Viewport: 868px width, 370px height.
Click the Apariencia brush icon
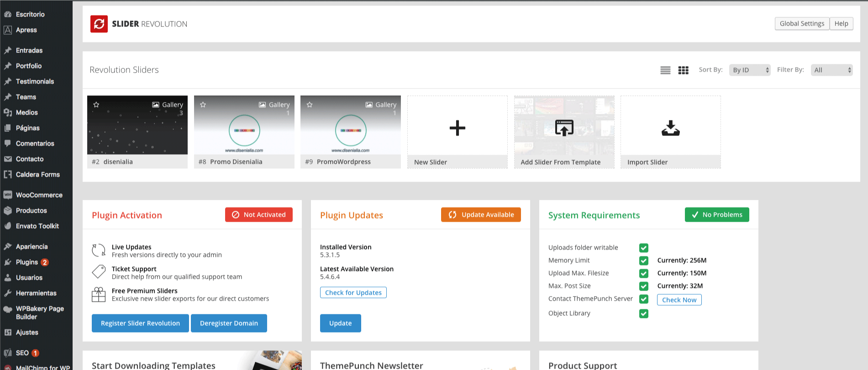(8, 246)
